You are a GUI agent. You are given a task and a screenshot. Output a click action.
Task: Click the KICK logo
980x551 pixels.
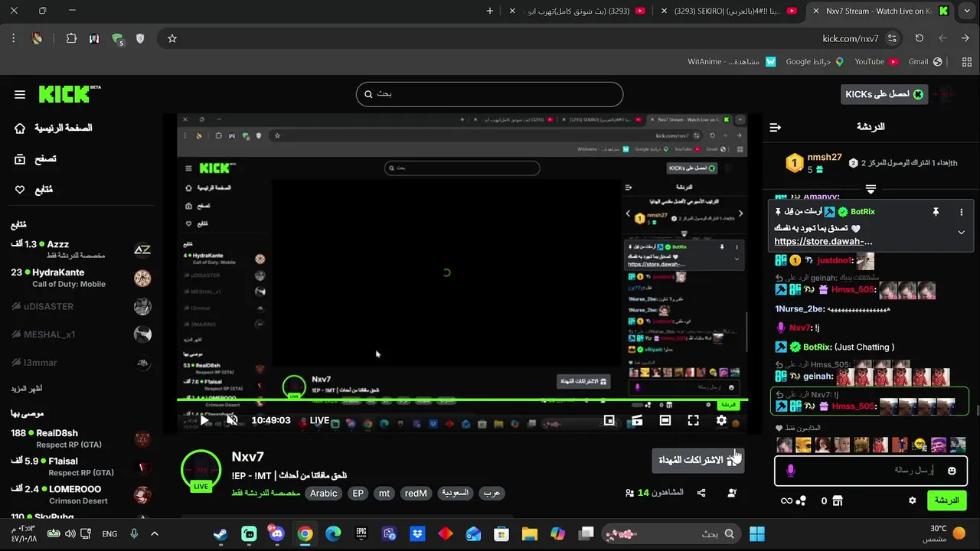click(70, 93)
